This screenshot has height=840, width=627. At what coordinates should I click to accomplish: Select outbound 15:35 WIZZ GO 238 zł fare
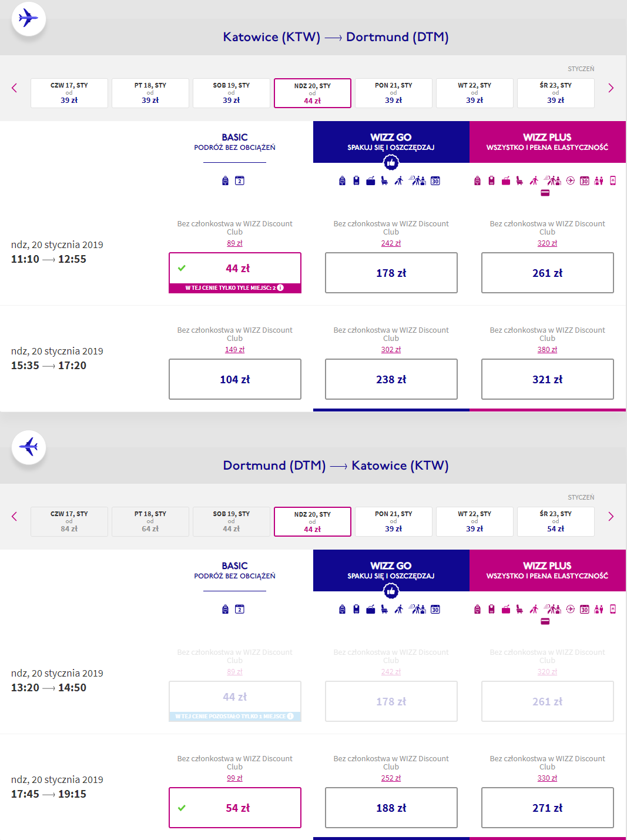(x=391, y=379)
